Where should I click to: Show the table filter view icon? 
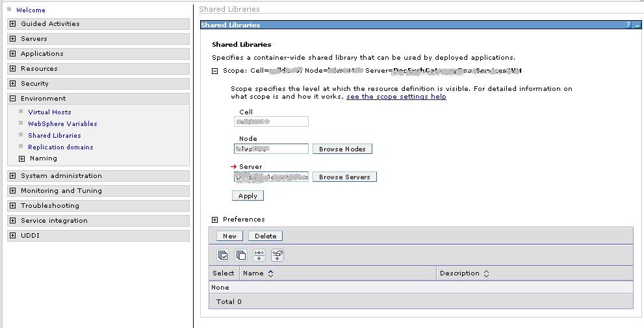pos(259,255)
